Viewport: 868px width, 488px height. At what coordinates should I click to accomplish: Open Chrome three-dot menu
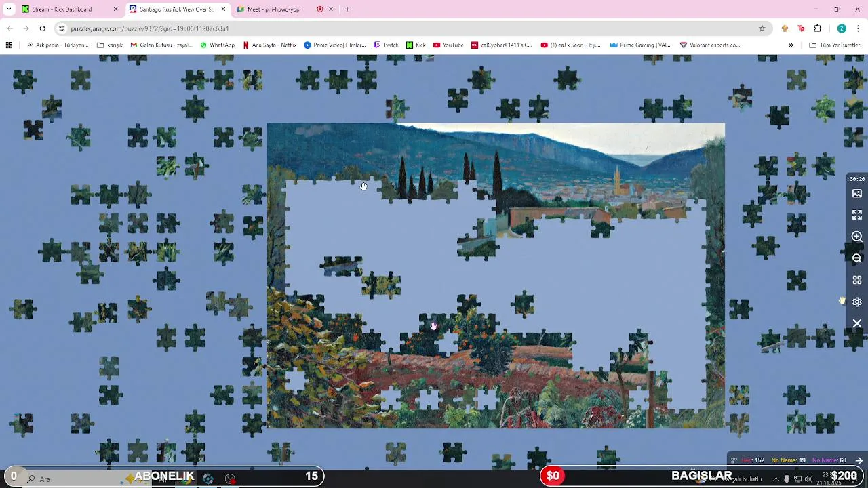(x=859, y=28)
